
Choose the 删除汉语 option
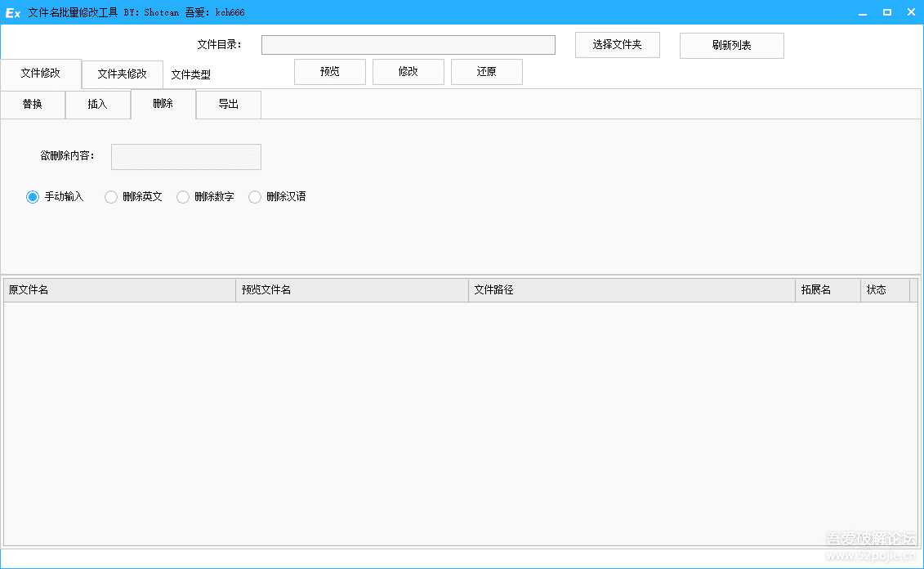(x=254, y=196)
